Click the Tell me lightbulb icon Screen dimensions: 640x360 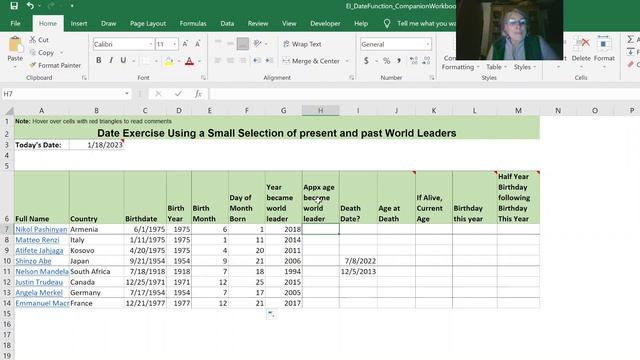(387, 24)
